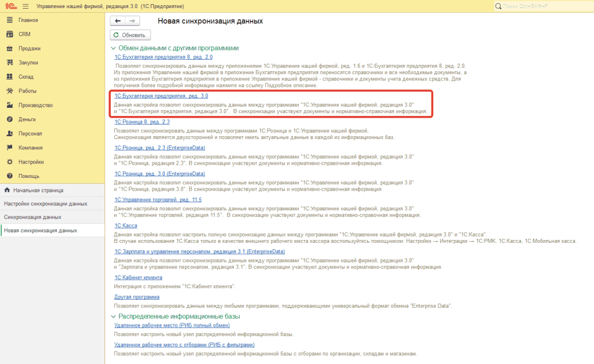The image size is (594, 364).
Task: Click the Обновить button
Action: 129,34
